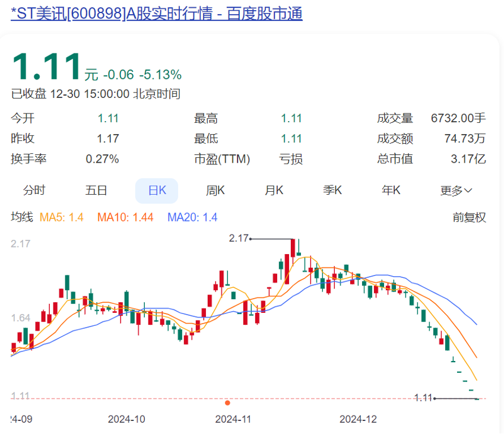Click the 已收盘 12-30 15:00:00 status text
The width and height of the screenshot is (504, 434).
pyautogui.click(x=96, y=94)
